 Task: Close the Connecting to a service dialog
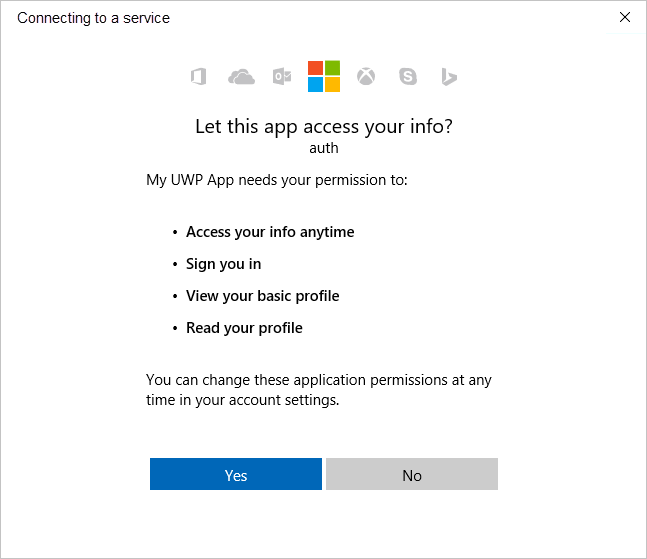[x=625, y=18]
